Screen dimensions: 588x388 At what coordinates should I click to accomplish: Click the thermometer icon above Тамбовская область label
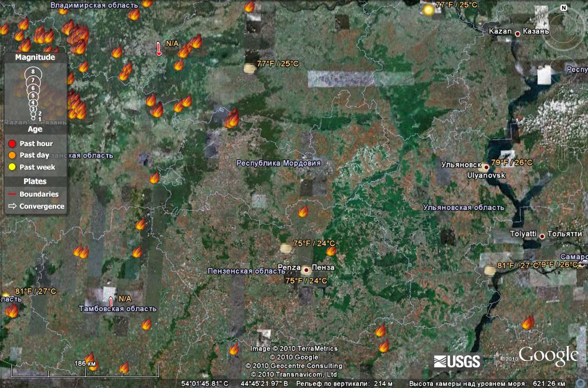click(111, 302)
